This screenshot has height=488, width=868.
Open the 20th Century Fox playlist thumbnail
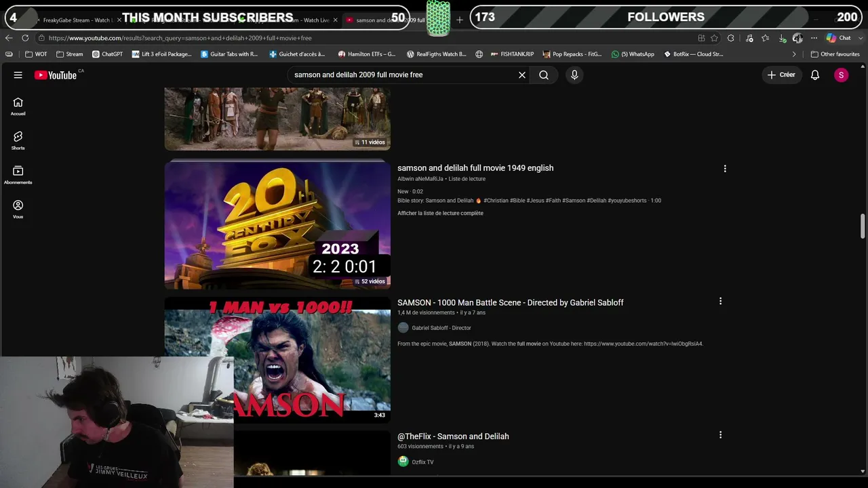click(x=277, y=224)
